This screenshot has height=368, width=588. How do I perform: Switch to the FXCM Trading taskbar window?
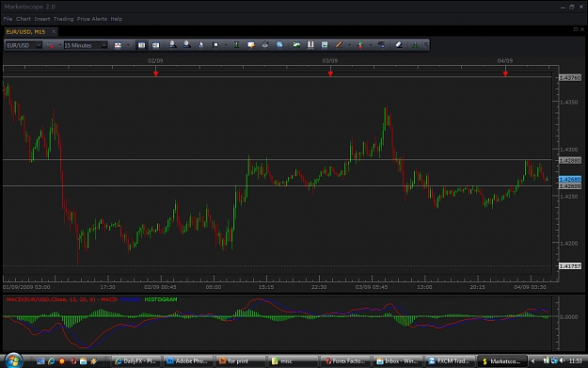click(x=450, y=360)
